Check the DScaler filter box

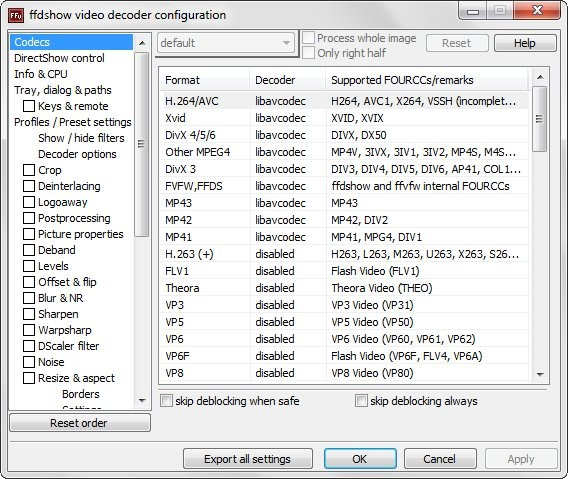[x=29, y=346]
